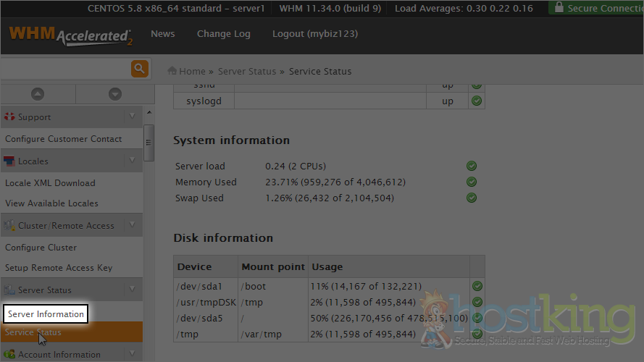Collapse the Locales section arrow

pos(132,161)
